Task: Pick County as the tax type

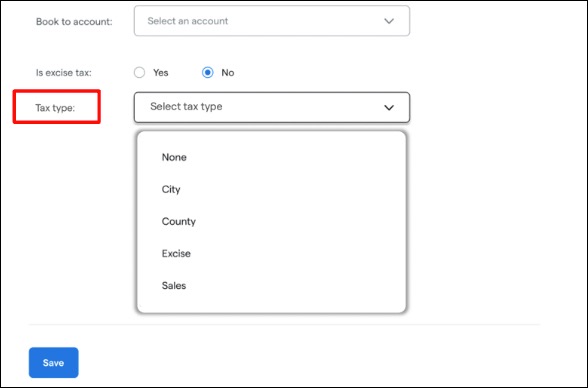Action: click(178, 222)
